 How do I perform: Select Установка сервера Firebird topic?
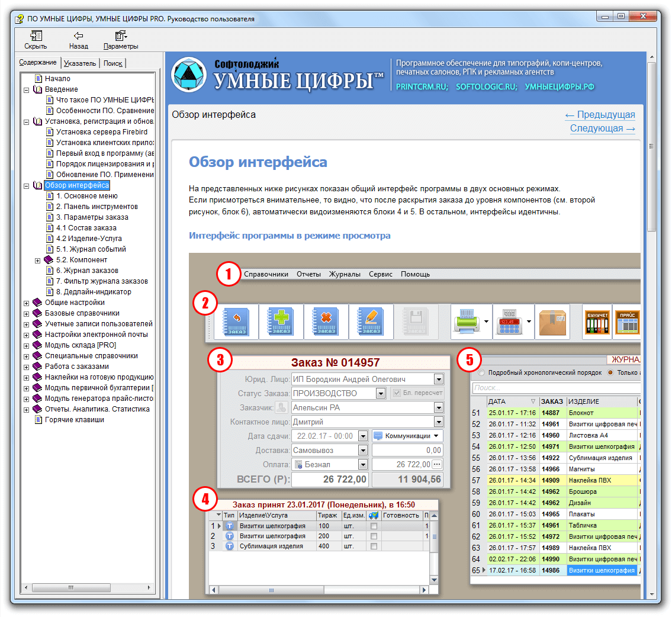(x=102, y=132)
